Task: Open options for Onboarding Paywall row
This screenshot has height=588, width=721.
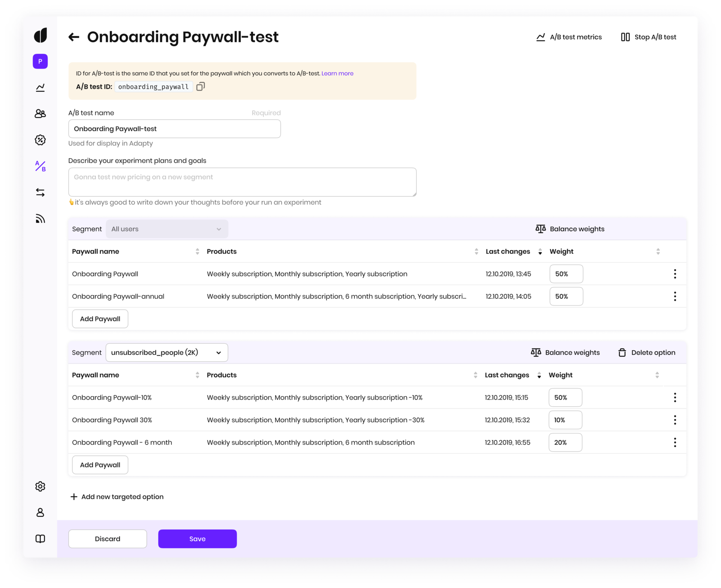Action: pos(675,274)
